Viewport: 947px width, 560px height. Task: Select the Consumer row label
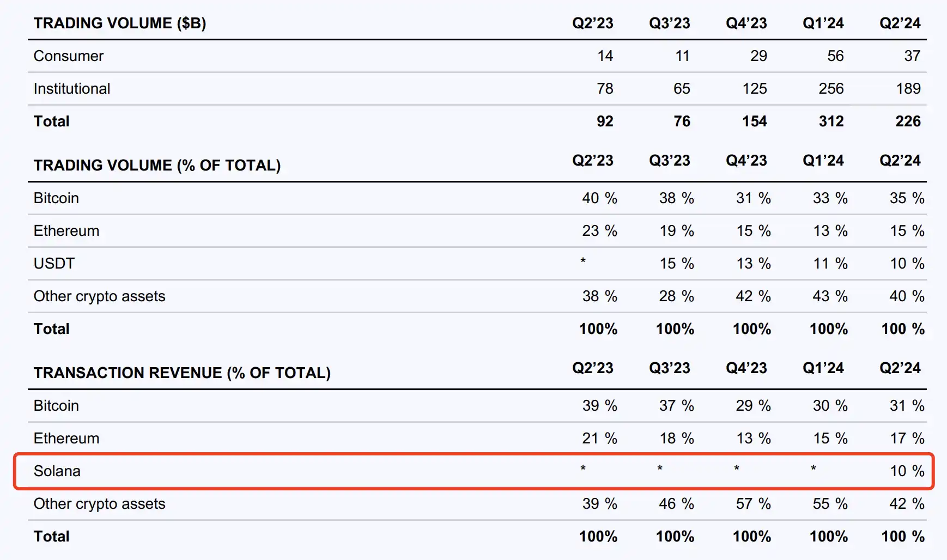69,56
